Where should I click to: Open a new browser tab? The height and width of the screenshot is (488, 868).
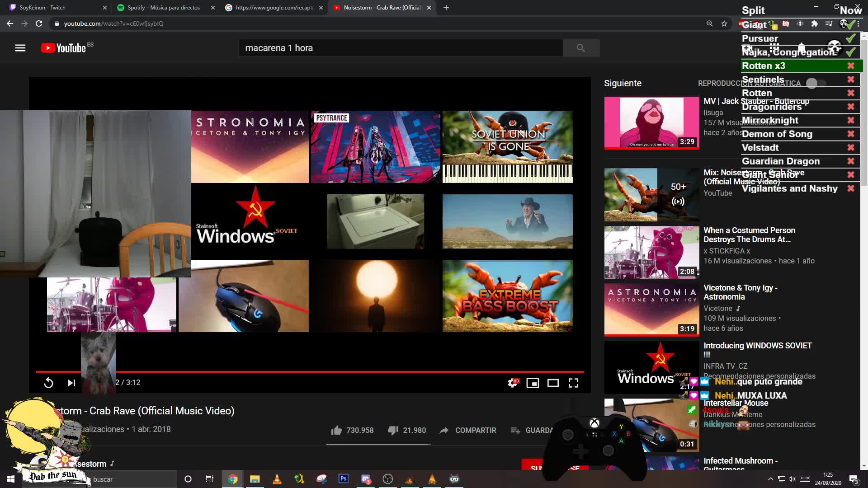(446, 8)
